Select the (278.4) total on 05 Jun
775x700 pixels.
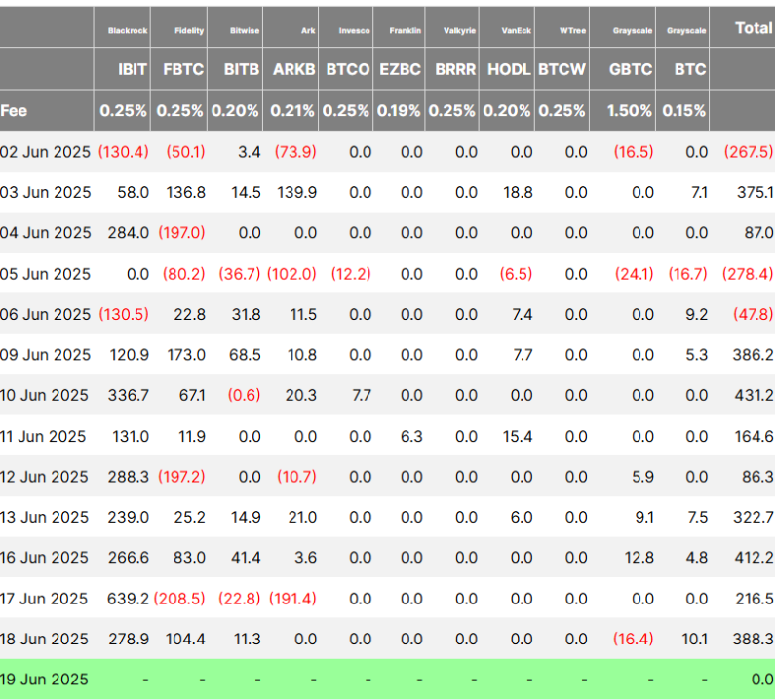click(748, 274)
